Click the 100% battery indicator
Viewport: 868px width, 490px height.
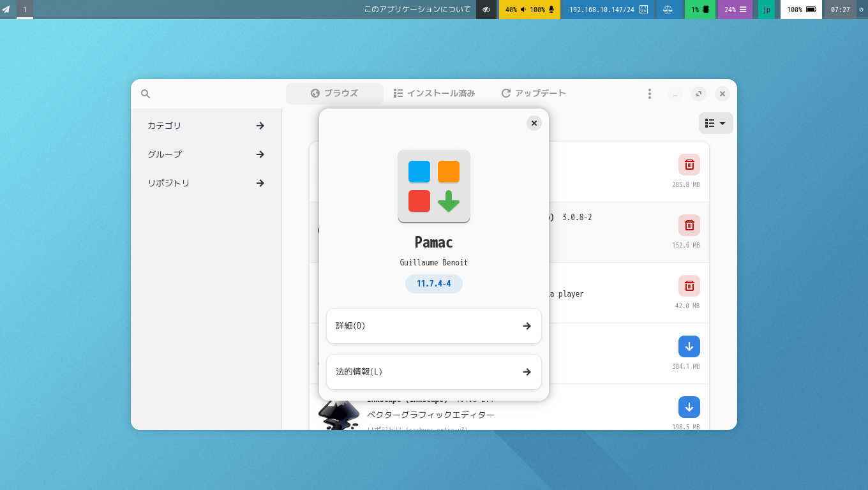(801, 10)
